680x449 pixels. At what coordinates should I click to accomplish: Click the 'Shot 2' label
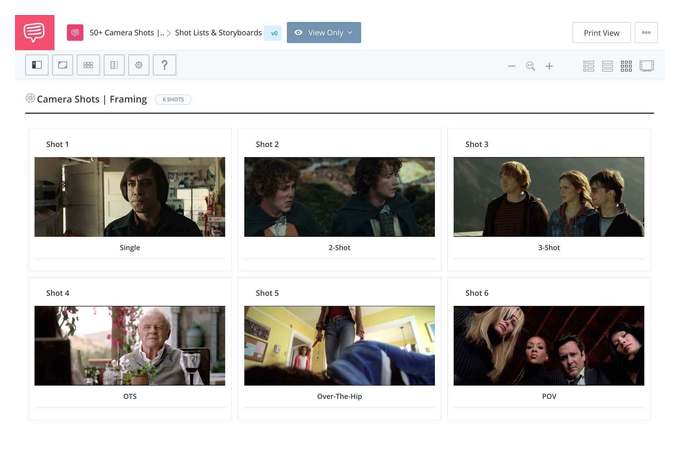click(x=267, y=144)
